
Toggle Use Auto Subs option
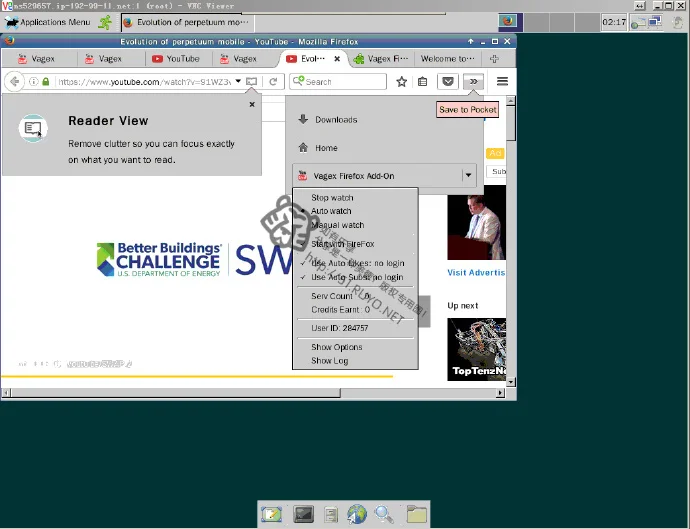pos(355,277)
